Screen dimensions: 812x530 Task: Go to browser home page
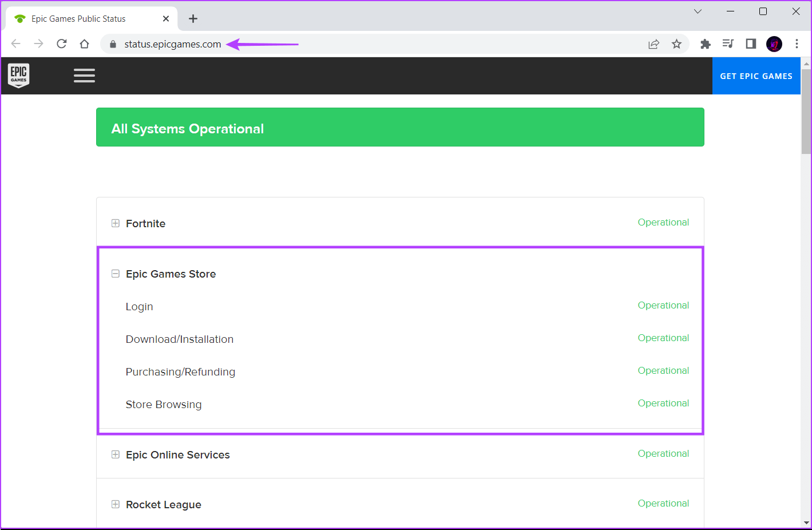85,44
